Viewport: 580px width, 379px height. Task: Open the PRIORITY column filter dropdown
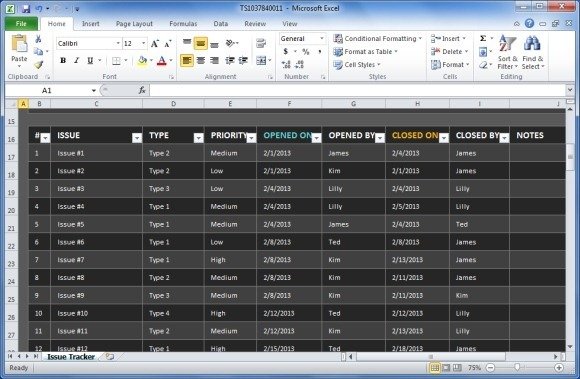click(252, 138)
